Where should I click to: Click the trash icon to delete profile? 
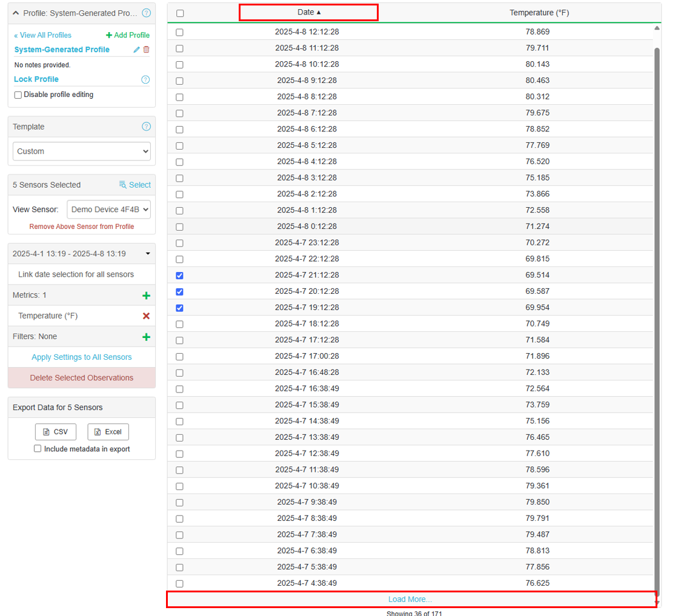pos(146,50)
